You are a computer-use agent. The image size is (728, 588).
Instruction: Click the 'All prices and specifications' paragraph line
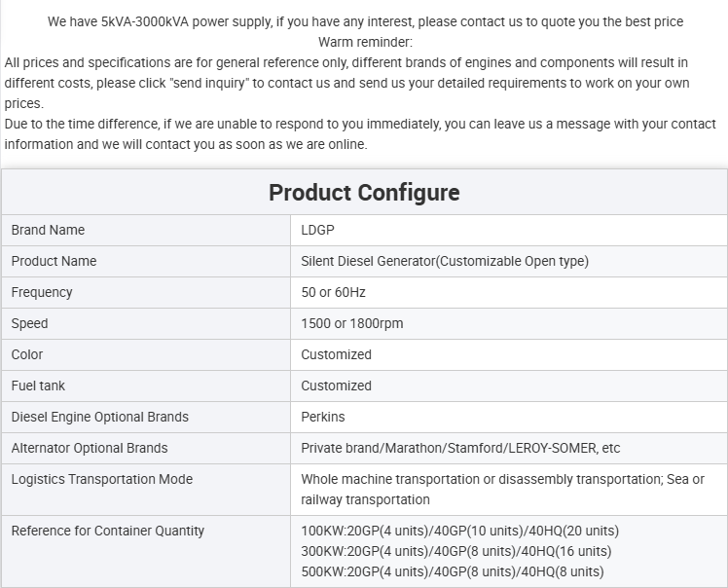[x=346, y=62]
